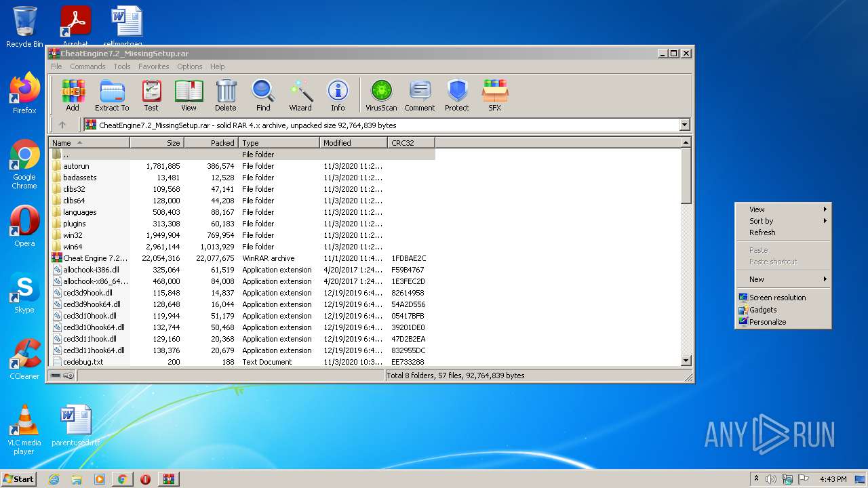Image resolution: width=868 pixels, height=488 pixels.
Task: Choose Refresh in the context menu
Action: pos(783,232)
